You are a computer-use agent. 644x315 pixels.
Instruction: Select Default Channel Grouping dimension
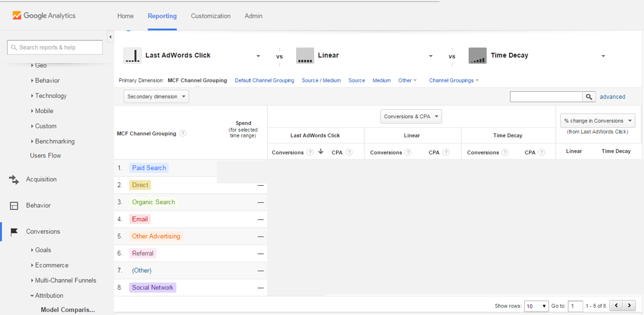coord(264,80)
